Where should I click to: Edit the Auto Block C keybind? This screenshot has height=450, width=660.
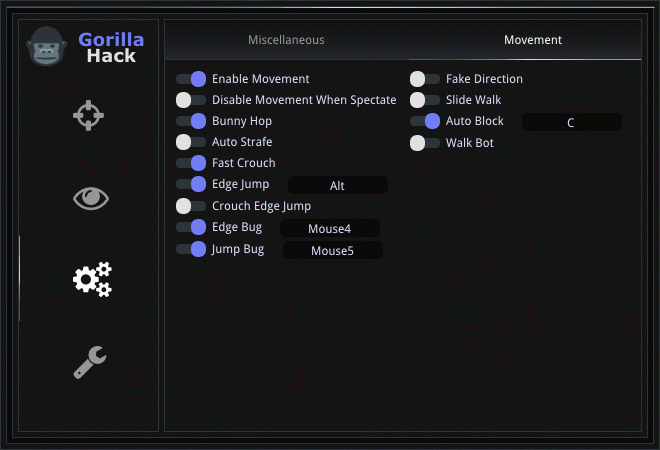pyautogui.click(x=571, y=122)
